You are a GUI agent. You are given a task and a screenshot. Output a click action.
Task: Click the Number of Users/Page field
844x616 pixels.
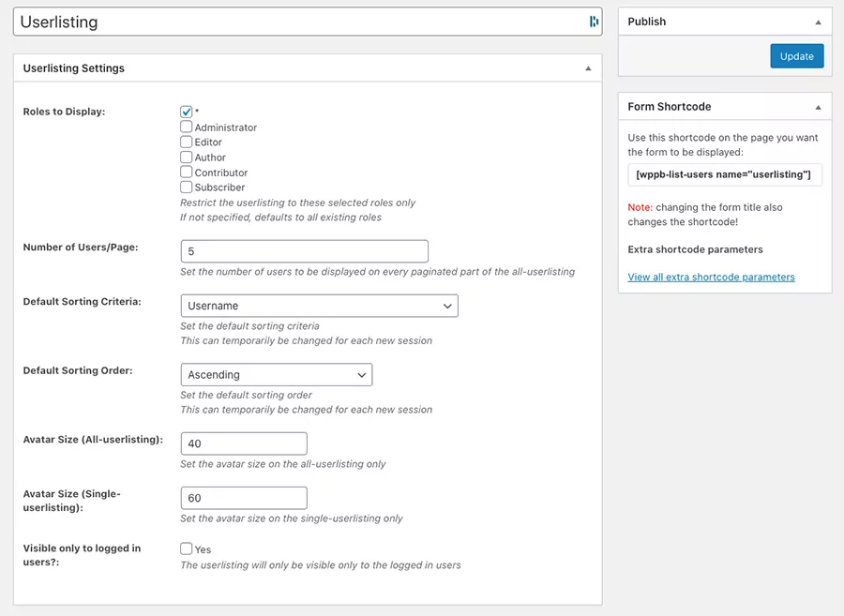[x=304, y=251]
